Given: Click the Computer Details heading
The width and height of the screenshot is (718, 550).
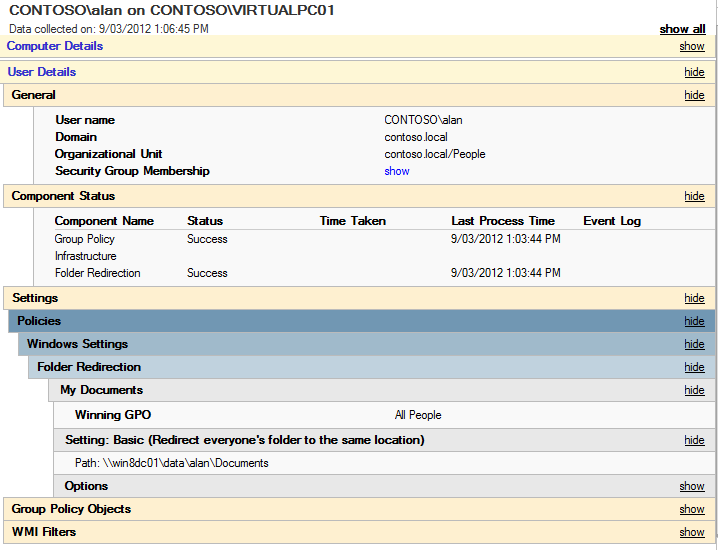Looking at the screenshot, I should coord(54,46).
